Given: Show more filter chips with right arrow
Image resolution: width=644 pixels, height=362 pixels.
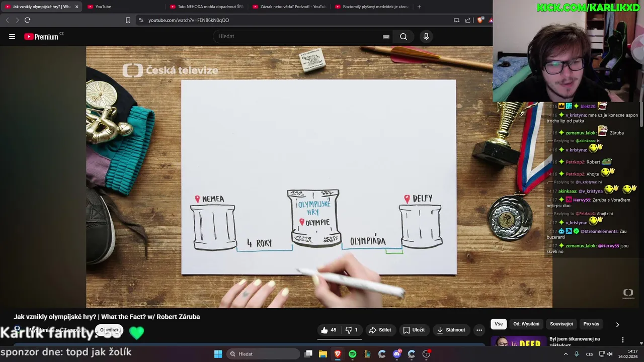Looking at the screenshot, I should pos(617,324).
